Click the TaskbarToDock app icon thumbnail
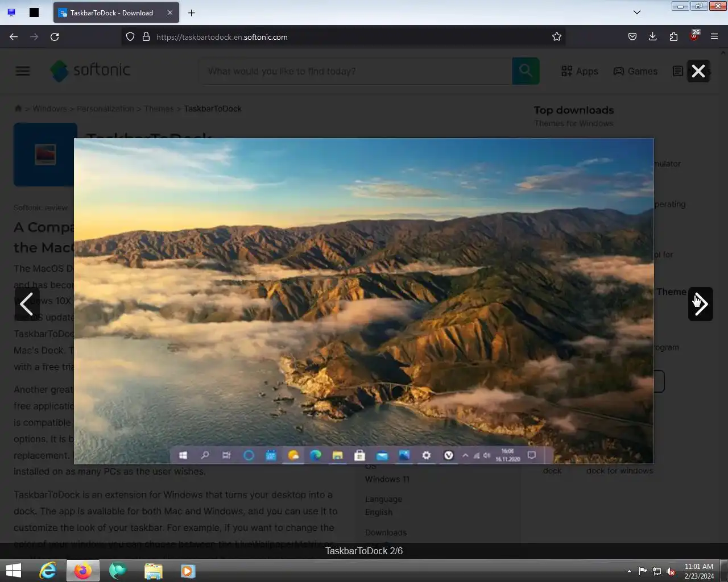This screenshot has width=728, height=582. pyautogui.click(x=45, y=154)
